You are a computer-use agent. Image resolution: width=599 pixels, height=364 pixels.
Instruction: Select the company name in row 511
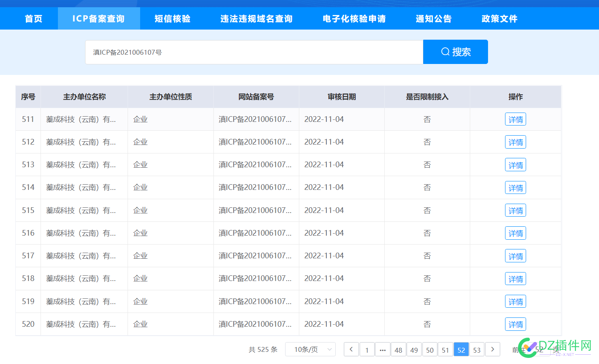pos(81,119)
